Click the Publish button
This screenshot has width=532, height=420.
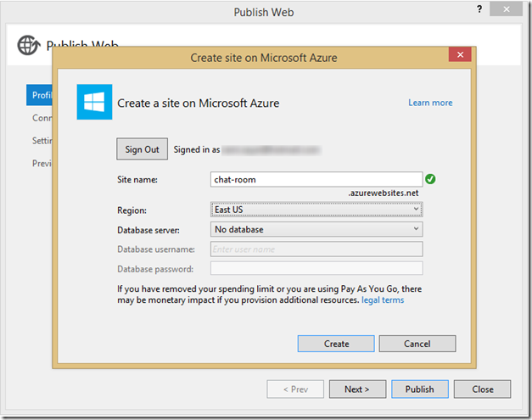pyautogui.click(x=420, y=389)
